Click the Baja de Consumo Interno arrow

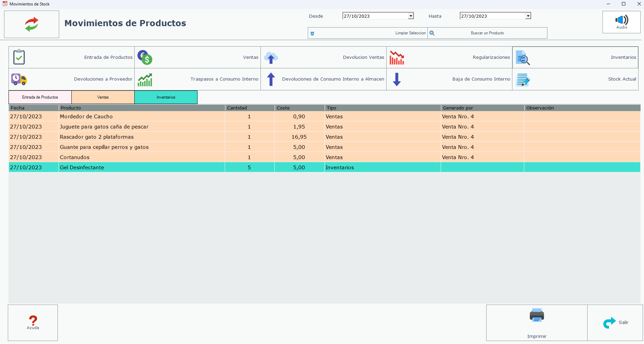pos(397,79)
